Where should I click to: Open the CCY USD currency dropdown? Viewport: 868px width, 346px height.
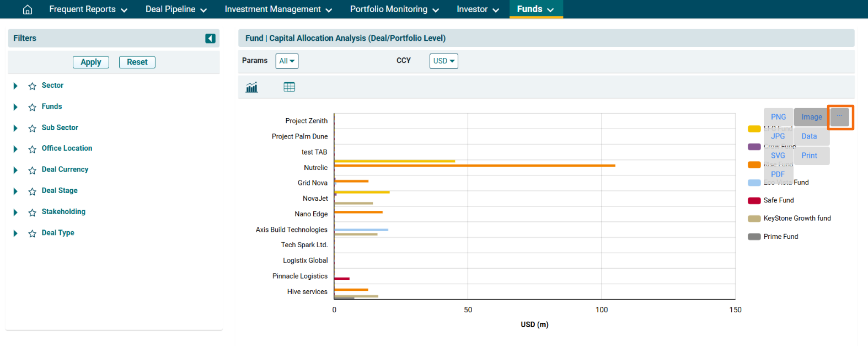coord(443,61)
